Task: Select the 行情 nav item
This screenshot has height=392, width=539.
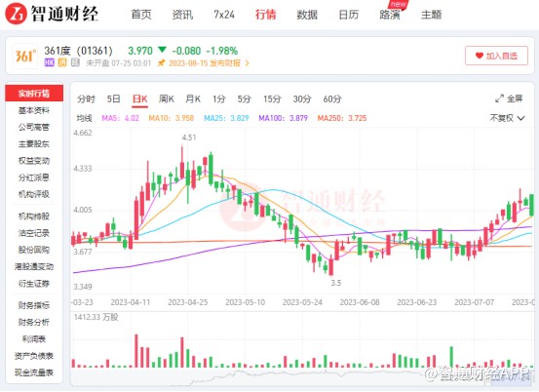Action: point(265,15)
